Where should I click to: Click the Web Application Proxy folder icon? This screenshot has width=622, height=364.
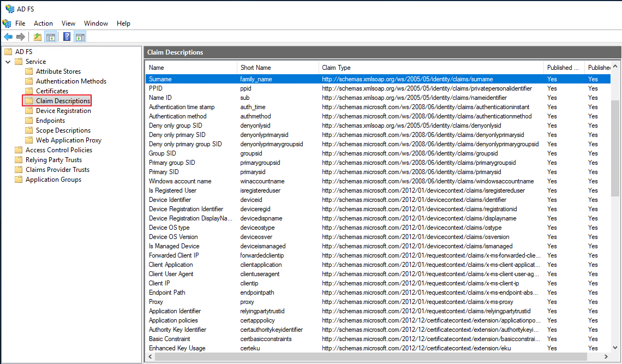29,140
